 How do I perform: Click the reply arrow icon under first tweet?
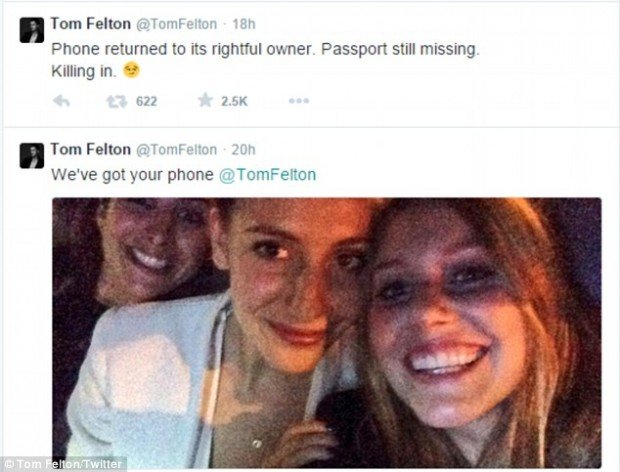60,101
